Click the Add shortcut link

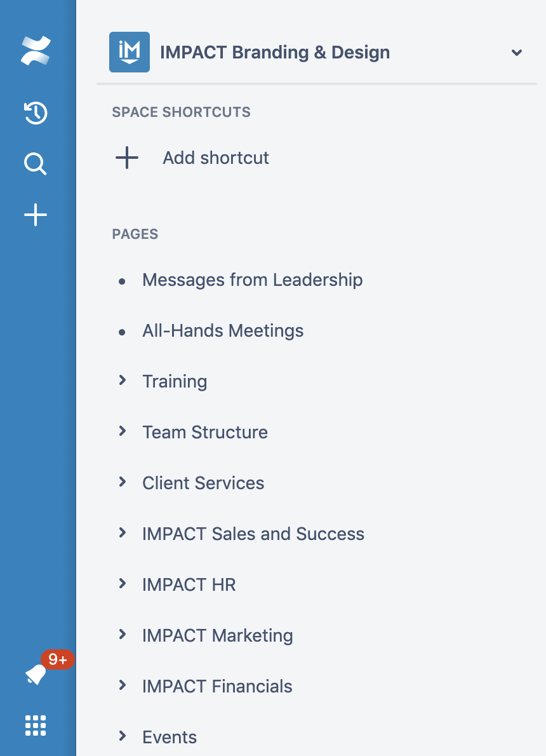[216, 158]
